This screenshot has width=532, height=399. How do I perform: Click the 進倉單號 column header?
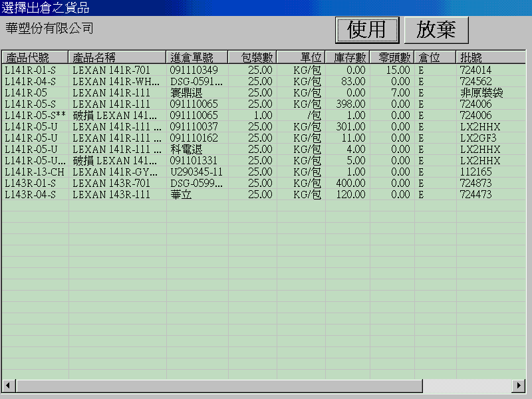[197, 57]
